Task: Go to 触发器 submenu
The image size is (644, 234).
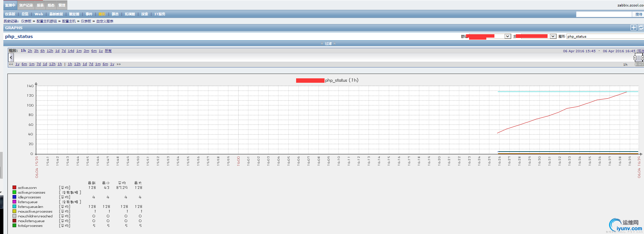Action: click(x=74, y=14)
